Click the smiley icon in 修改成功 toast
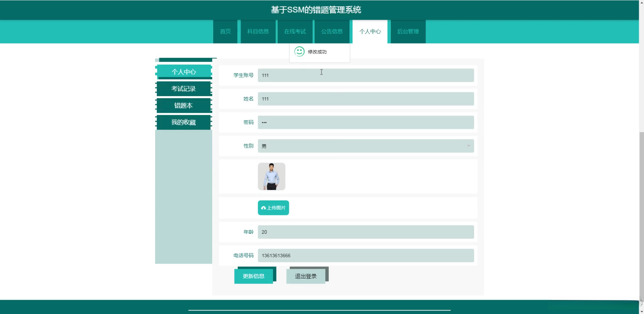The width and height of the screenshot is (644, 314). coord(299,52)
